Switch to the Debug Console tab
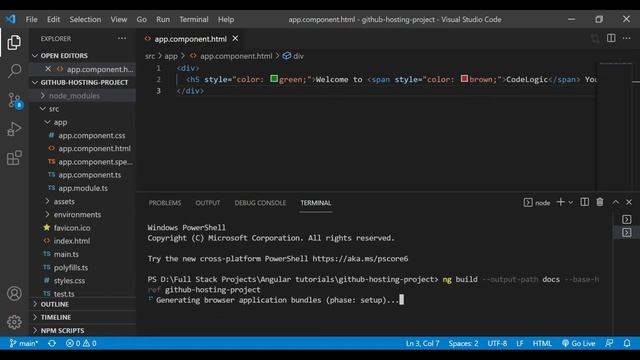The image size is (640, 360). 260,203
